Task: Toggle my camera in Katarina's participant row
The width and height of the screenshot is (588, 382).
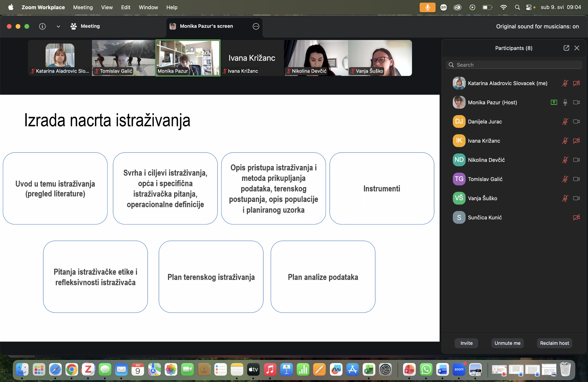Action: pyautogui.click(x=576, y=83)
